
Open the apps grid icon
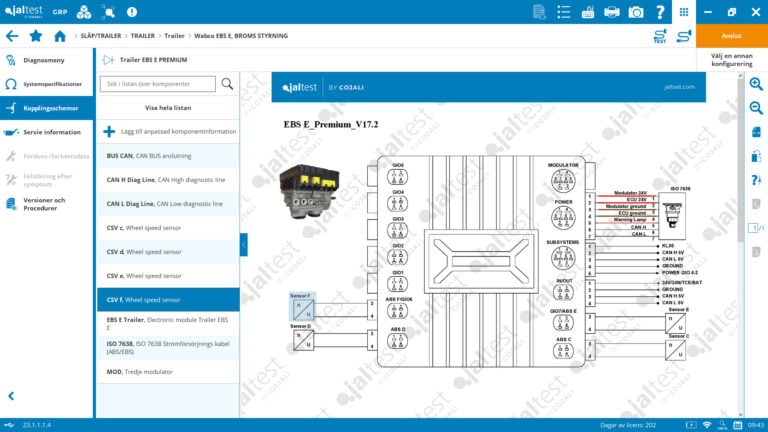[684, 12]
